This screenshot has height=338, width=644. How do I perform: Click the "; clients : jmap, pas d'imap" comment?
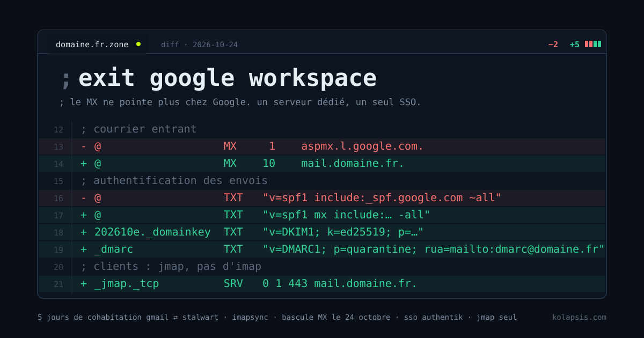(171, 267)
